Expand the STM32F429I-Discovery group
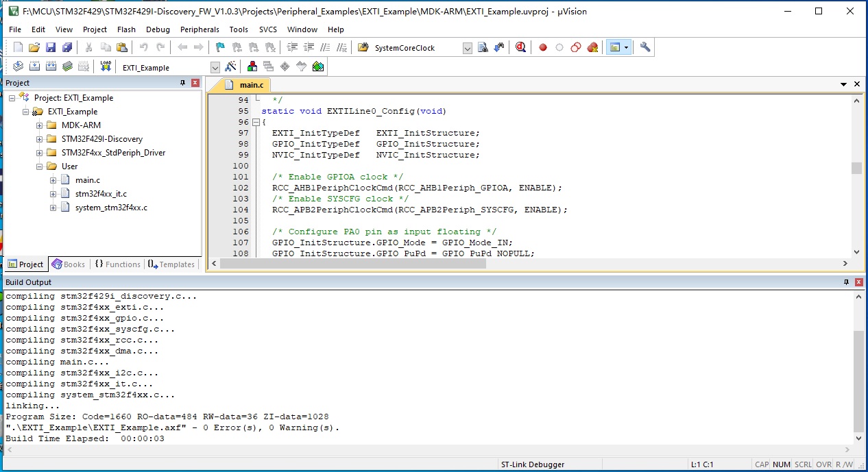 tap(39, 139)
